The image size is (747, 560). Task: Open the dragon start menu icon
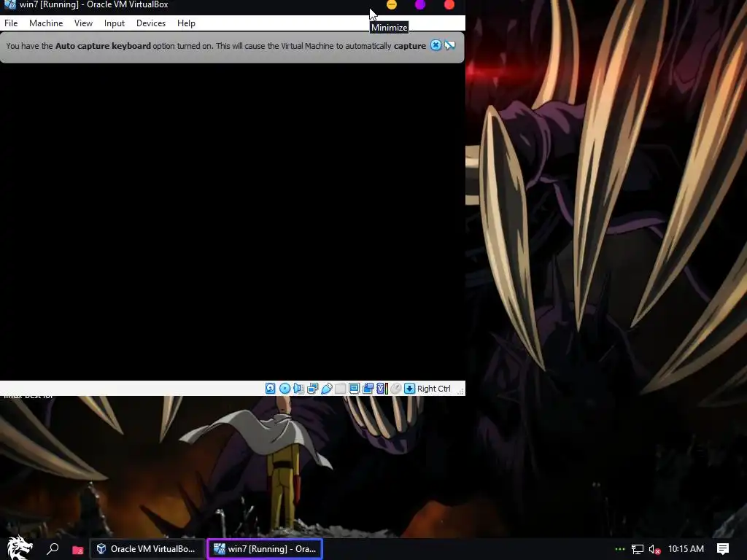point(19,548)
